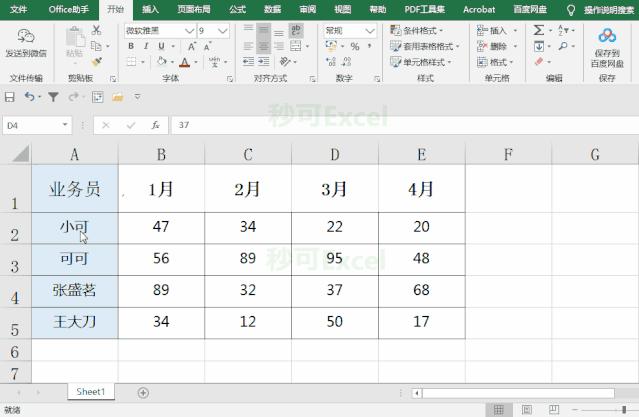Open Format as Table menu
Viewport: 639px width, 417px height.
[424, 46]
